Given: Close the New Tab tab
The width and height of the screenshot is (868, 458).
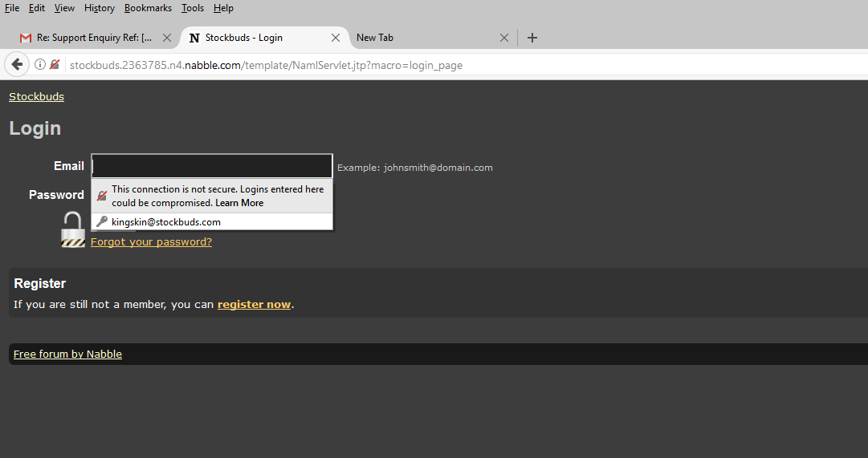Looking at the screenshot, I should tap(504, 38).
